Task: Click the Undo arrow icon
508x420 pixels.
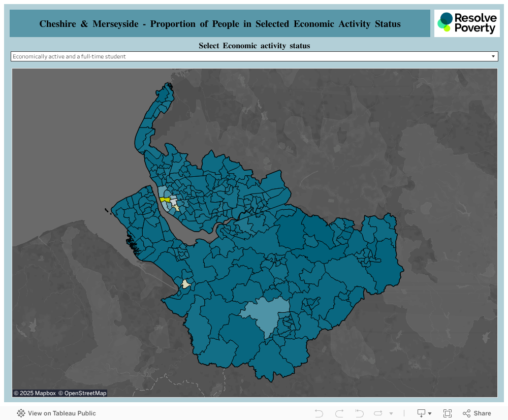Action: click(319, 413)
